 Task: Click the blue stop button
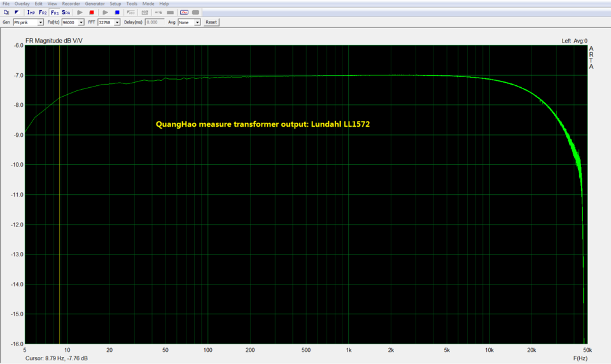coord(117,13)
